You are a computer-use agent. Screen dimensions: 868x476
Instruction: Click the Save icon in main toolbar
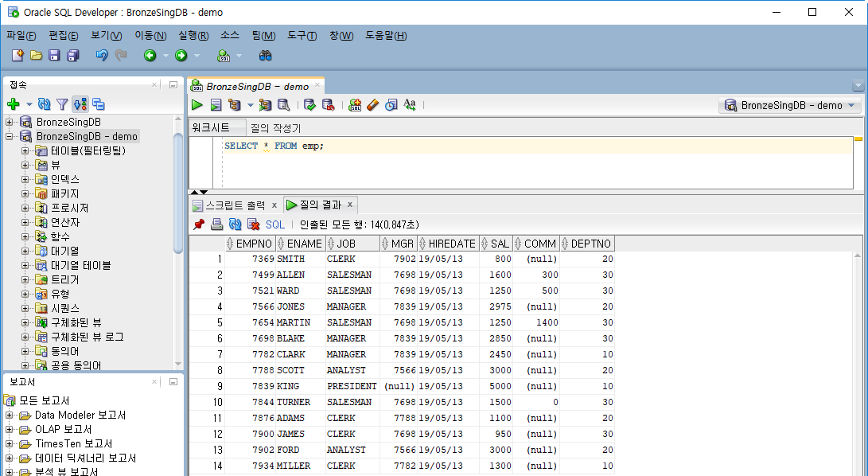coord(54,56)
